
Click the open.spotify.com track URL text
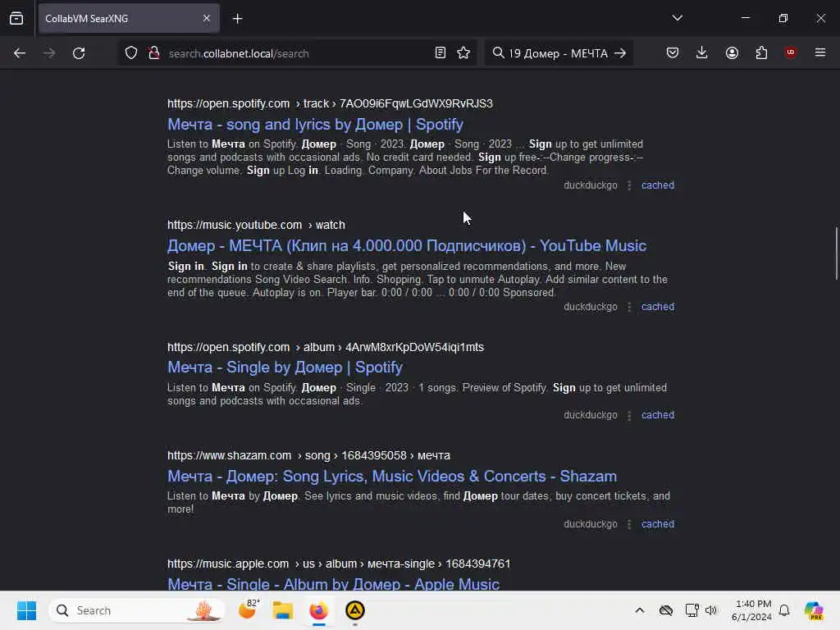click(x=330, y=103)
